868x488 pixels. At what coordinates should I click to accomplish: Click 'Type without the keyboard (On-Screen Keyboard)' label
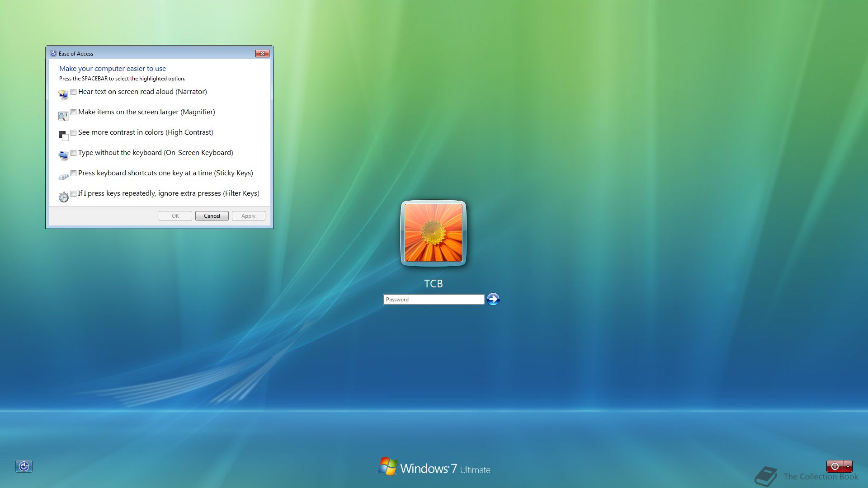[156, 153]
